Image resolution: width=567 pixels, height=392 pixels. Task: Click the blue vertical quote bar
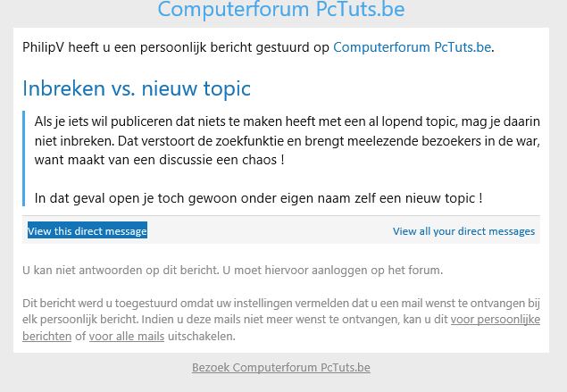point(23,158)
